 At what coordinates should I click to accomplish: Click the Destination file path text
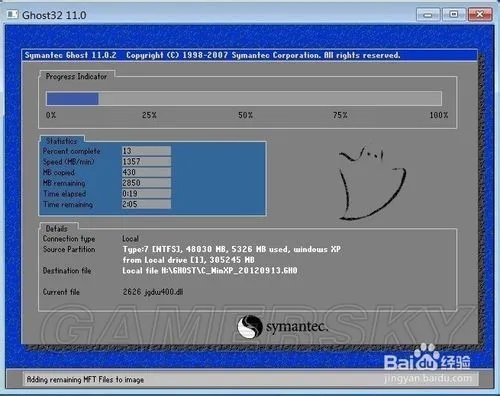pos(210,271)
